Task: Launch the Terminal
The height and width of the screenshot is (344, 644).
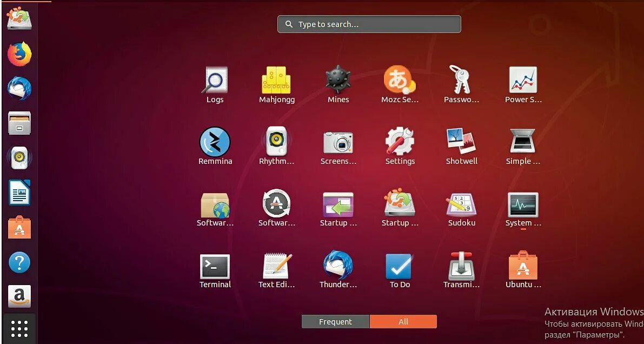Action: pyautogui.click(x=215, y=271)
